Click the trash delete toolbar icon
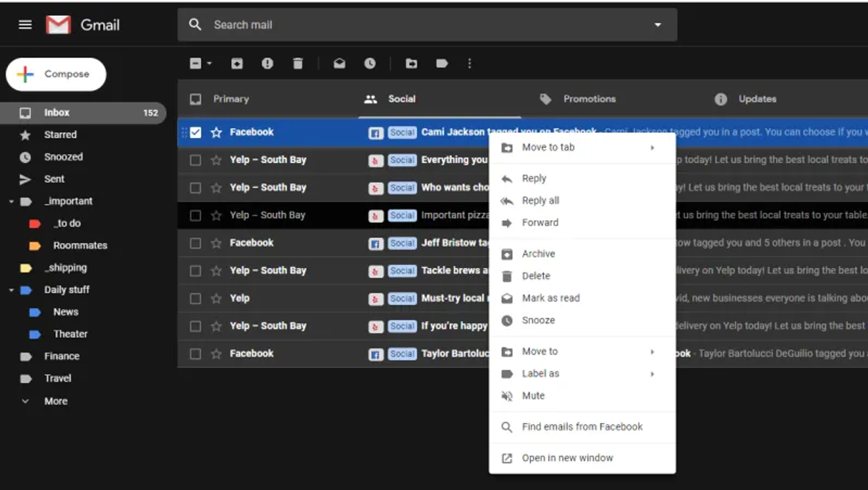Screen dimensions: 868x490 point(298,64)
